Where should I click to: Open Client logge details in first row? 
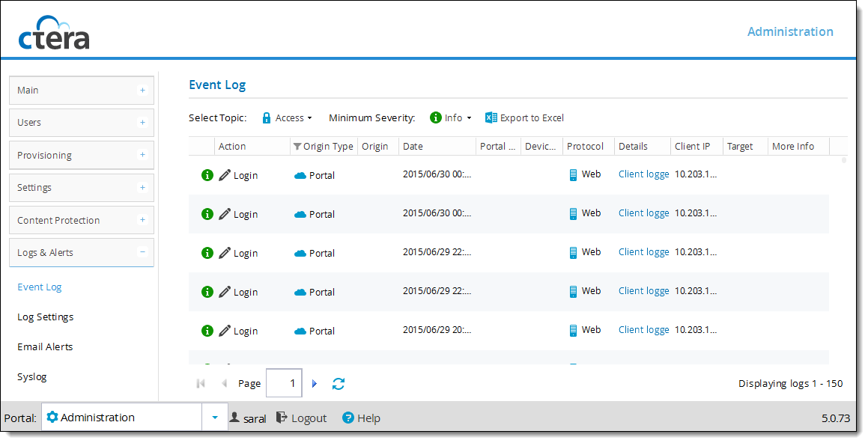click(644, 174)
